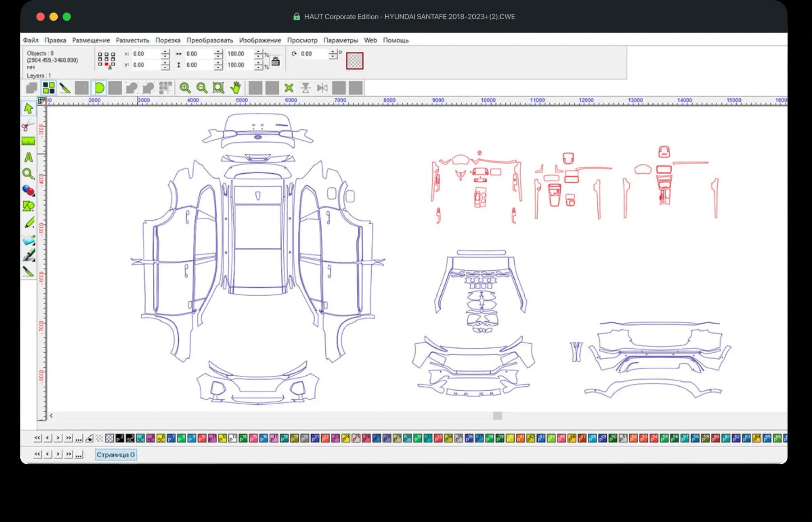
Task: Open the page bar more options button
Action: click(79, 454)
